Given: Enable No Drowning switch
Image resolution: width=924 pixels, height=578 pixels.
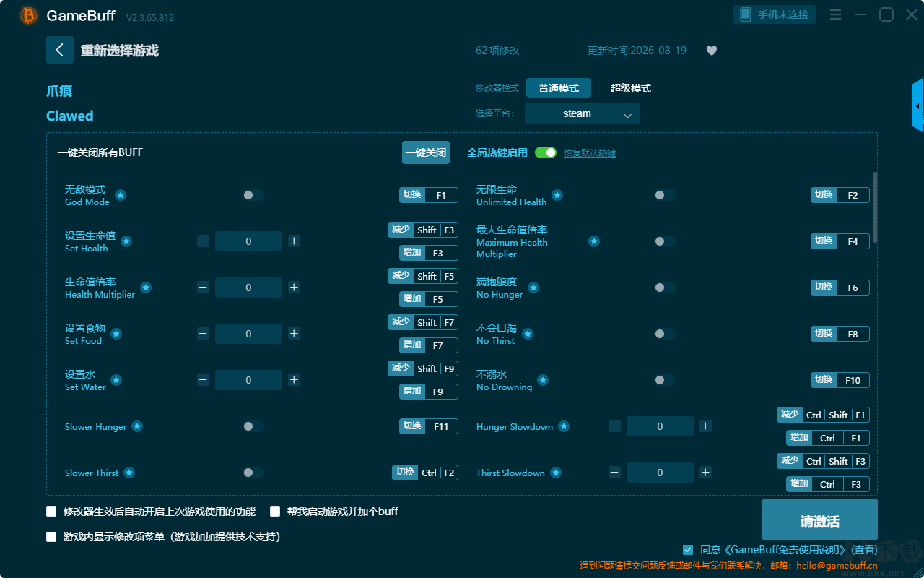Looking at the screenshot, I should tap(665, 380).
